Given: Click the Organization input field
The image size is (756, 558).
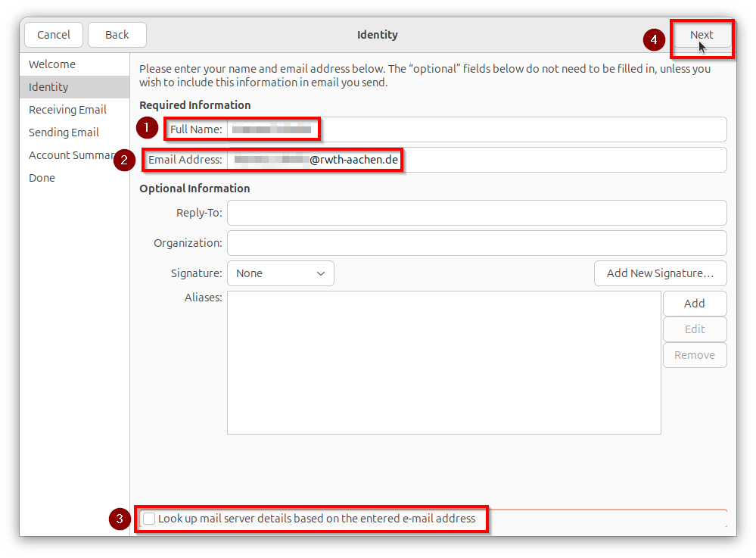Looking at the screenshot, I should [476, 243].
